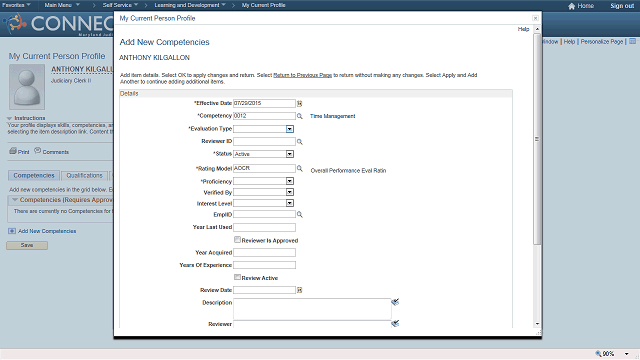Click the Competency input field
The height and width of the screenshot is (360, 640).
pos(264,116)
